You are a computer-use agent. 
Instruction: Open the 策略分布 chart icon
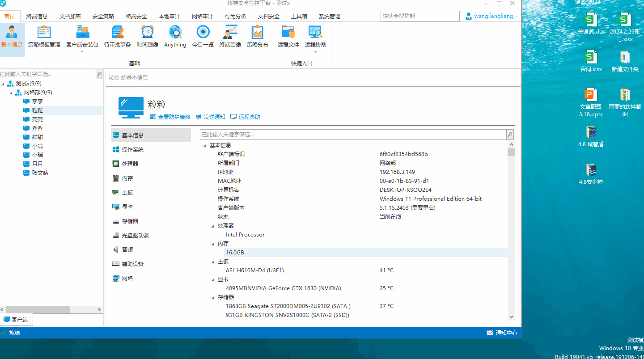(258, 36)
